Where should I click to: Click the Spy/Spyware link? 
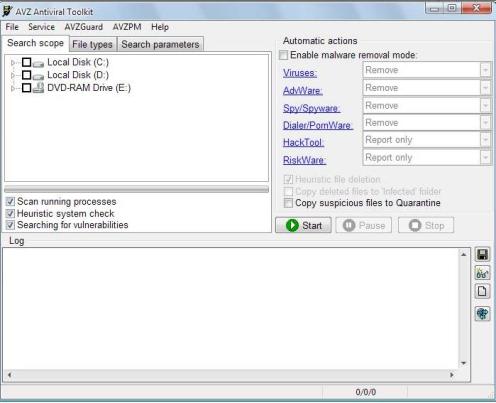tap(311, 108)
